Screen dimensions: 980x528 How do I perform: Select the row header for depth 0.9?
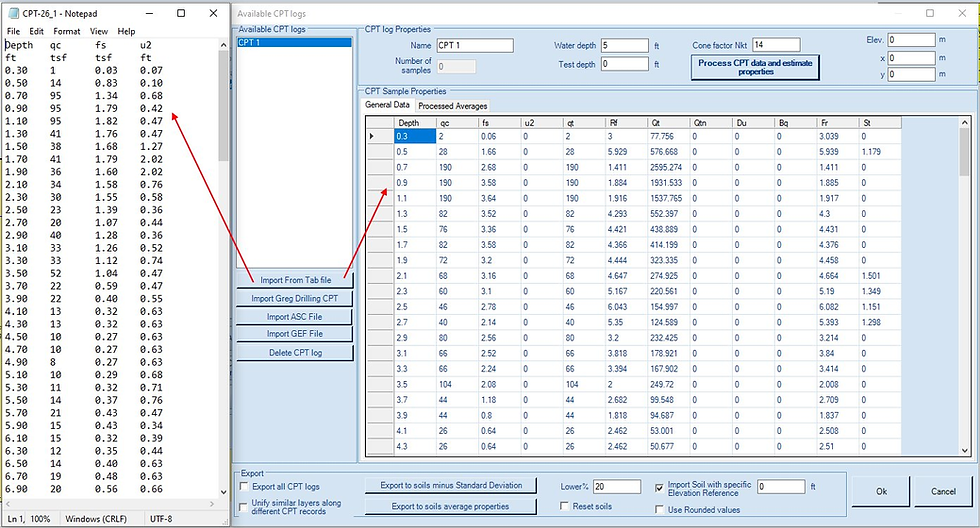[379, 183]
